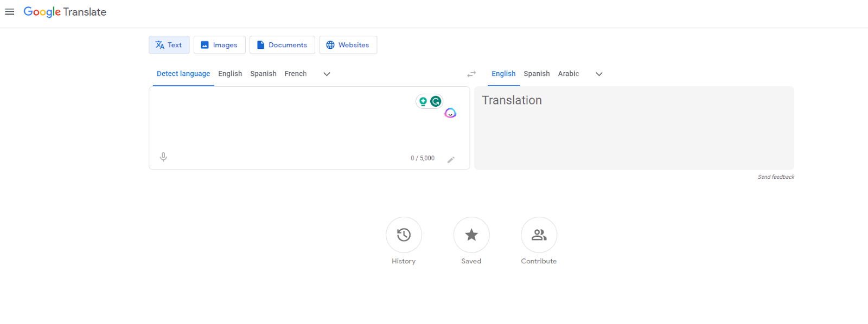The width and height of the screenshot is (868, 324).
Task: Choose Spanish as target language
Action: click(x=537, y=74)
